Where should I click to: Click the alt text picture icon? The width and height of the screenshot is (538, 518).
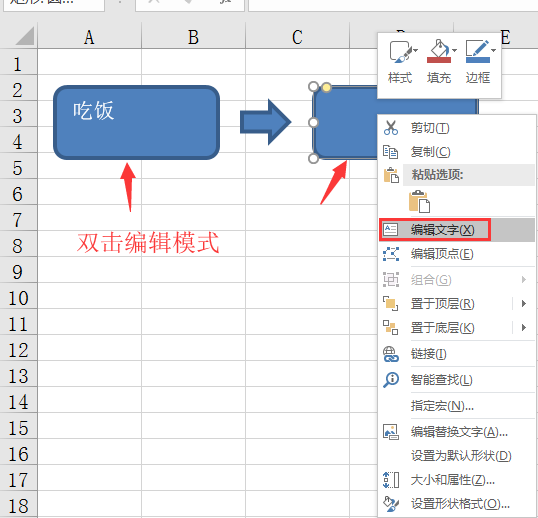[391, 432]
